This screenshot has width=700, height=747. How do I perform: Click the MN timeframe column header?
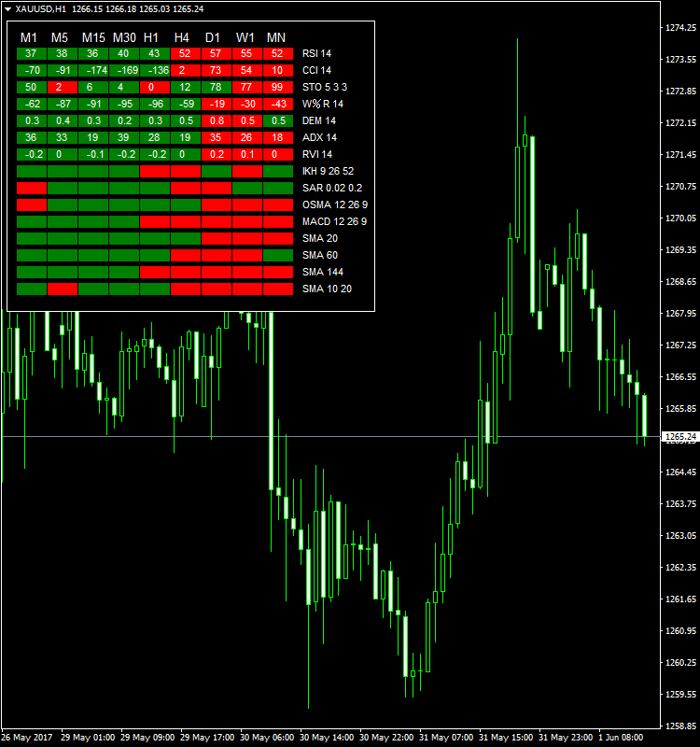coord(276,37)
